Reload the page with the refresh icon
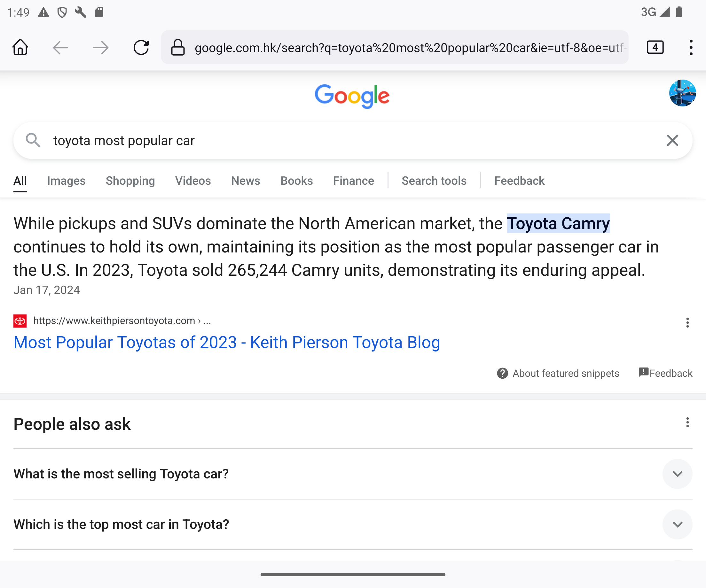 click(x=141, y=47)
